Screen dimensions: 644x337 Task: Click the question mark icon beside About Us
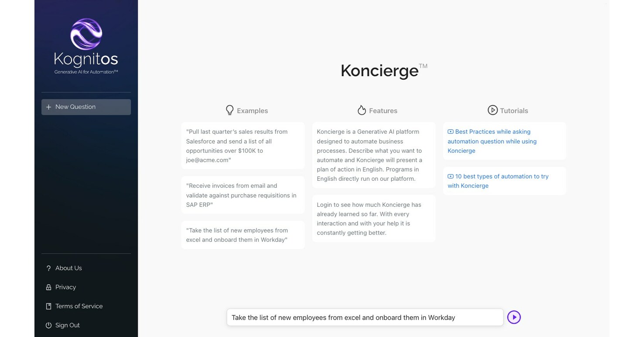point(48,268)
